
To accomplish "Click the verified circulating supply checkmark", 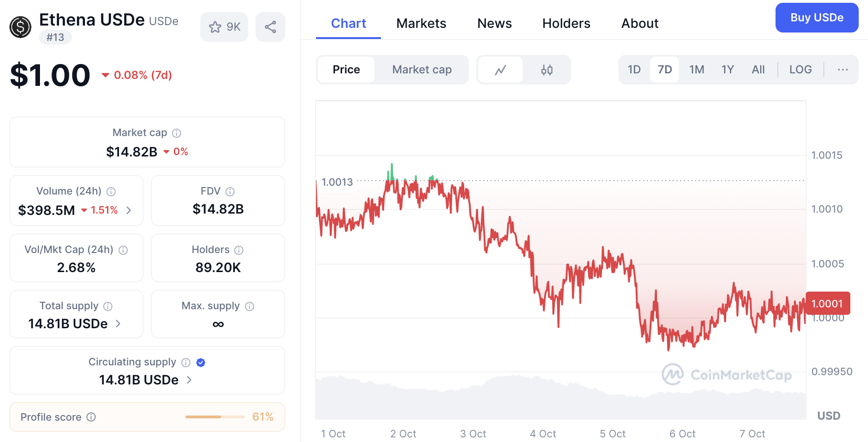I will click(200, 363).
